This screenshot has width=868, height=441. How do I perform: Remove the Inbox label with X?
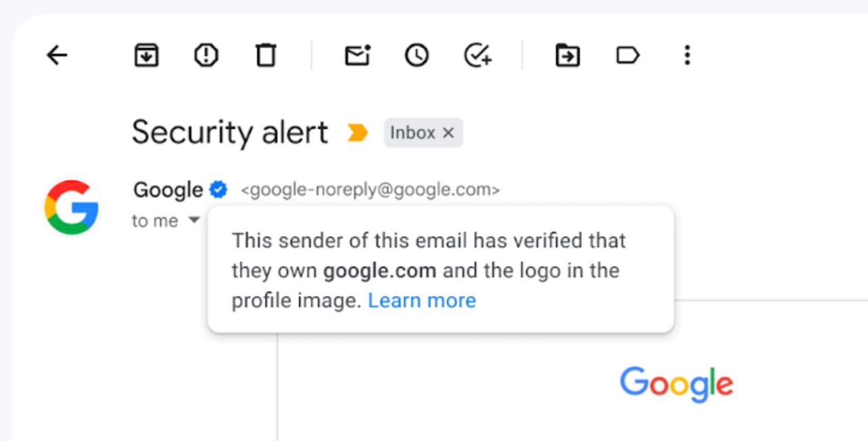click(x=448, y=133)
